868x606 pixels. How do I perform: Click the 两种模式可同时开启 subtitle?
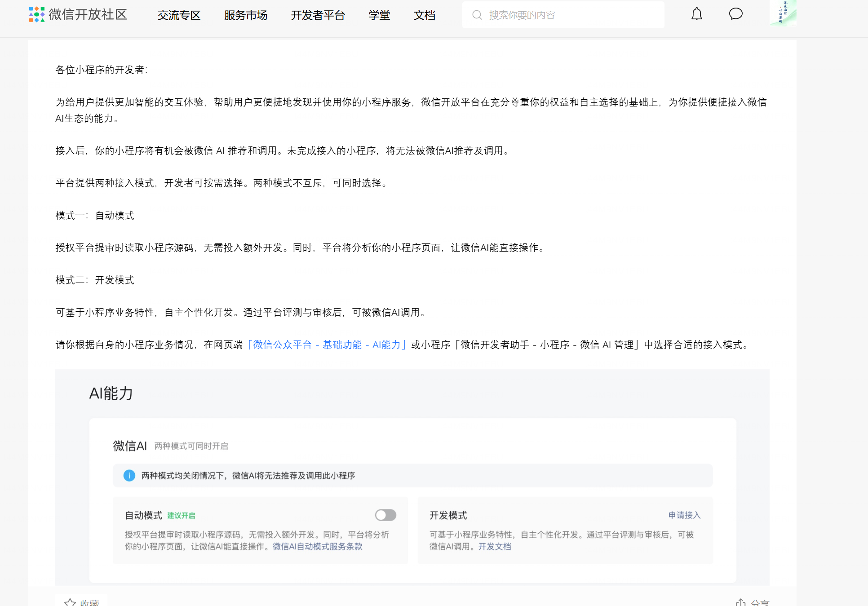[191, 446]
